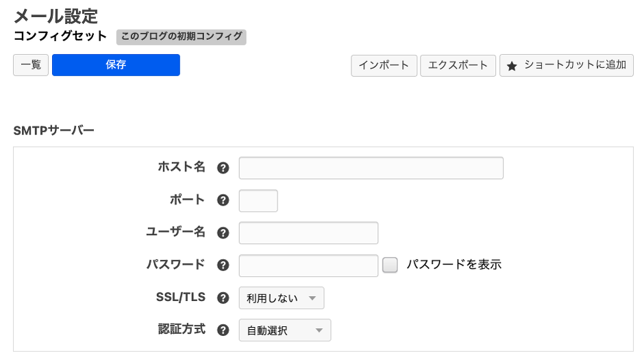Click the インポート button

tap(384, 66)
